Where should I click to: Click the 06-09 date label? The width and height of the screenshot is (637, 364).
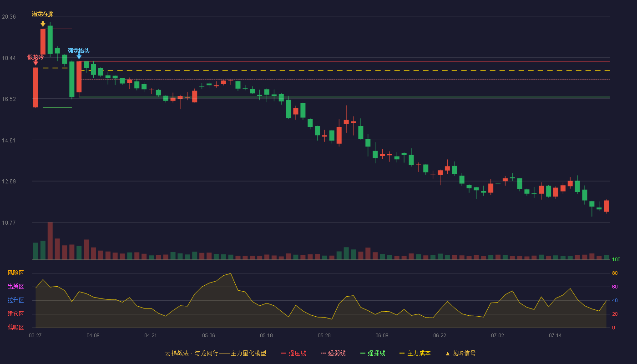(382, 335)
